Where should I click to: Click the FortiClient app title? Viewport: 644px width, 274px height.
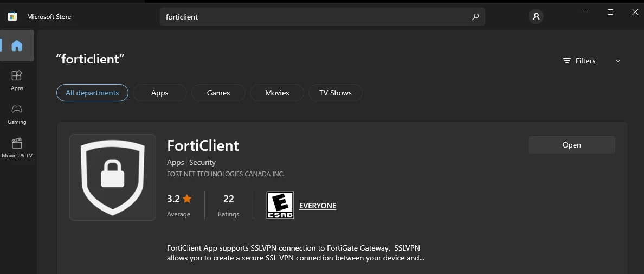click(203, 145)
